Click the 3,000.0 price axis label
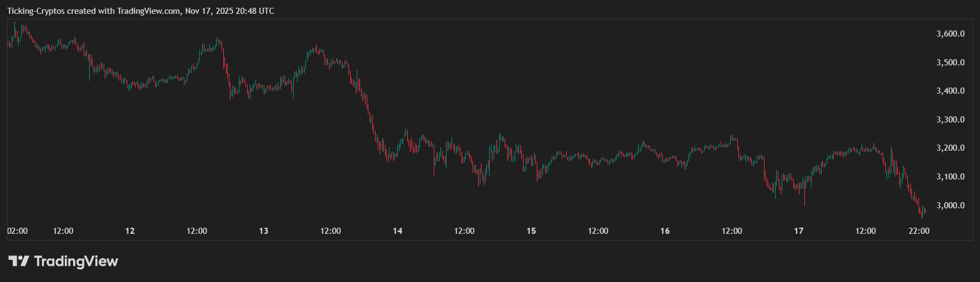 coord(950,206)
